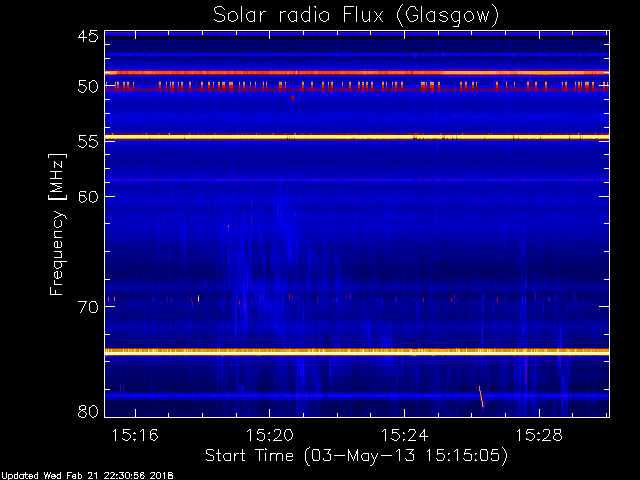
Task: Click the Start Time axis label
Action: (356, 455)
